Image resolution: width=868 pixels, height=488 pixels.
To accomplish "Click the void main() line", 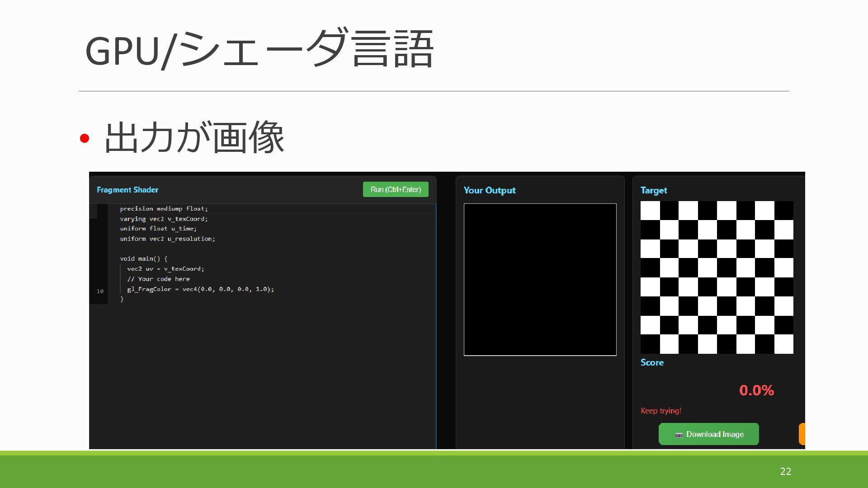I will [x=143, y=259].
